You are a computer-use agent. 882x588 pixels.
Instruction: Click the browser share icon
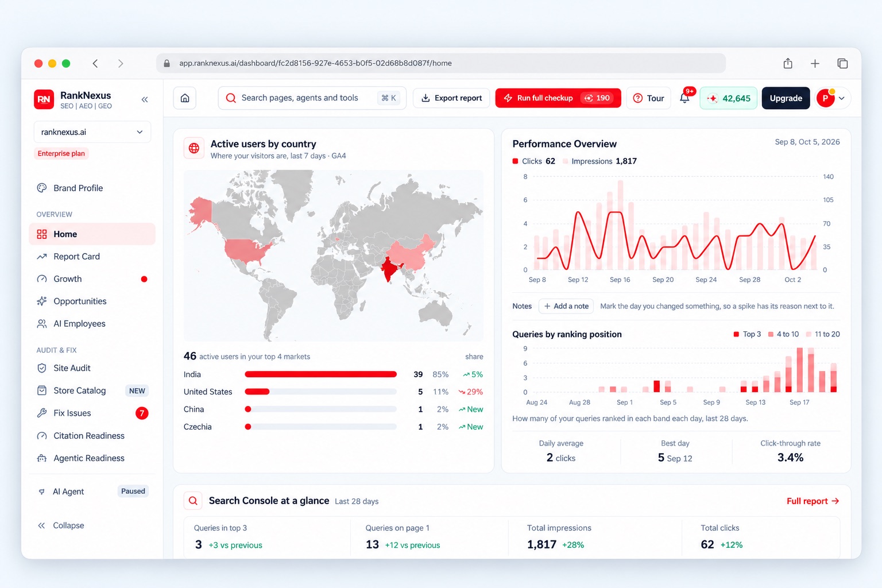pos(788,63)
